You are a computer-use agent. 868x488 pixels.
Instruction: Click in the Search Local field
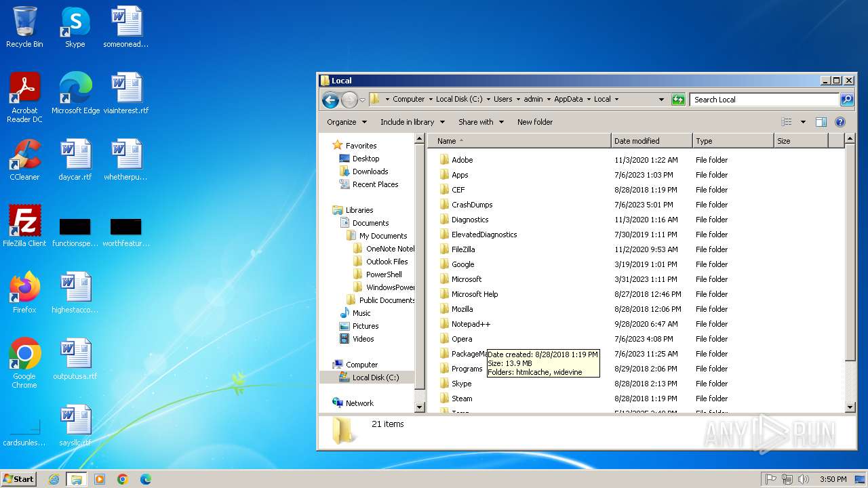[765, 100]
